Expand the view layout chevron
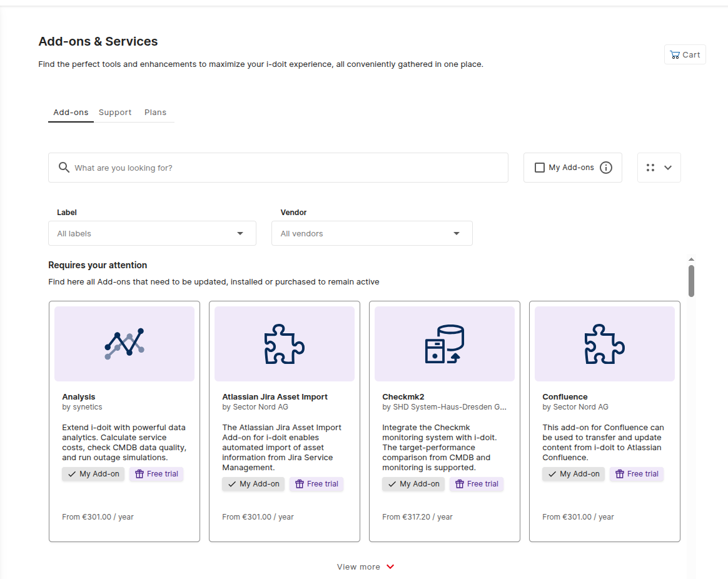The height and width of the screenshot is (579, 728). 667,168
